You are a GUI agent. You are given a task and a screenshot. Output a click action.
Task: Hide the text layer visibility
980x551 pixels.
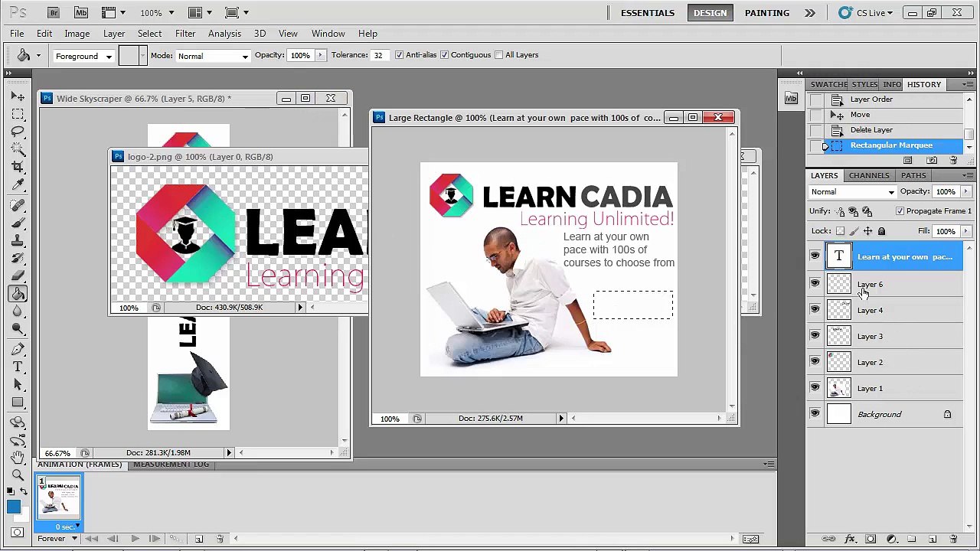pos(815,256)
